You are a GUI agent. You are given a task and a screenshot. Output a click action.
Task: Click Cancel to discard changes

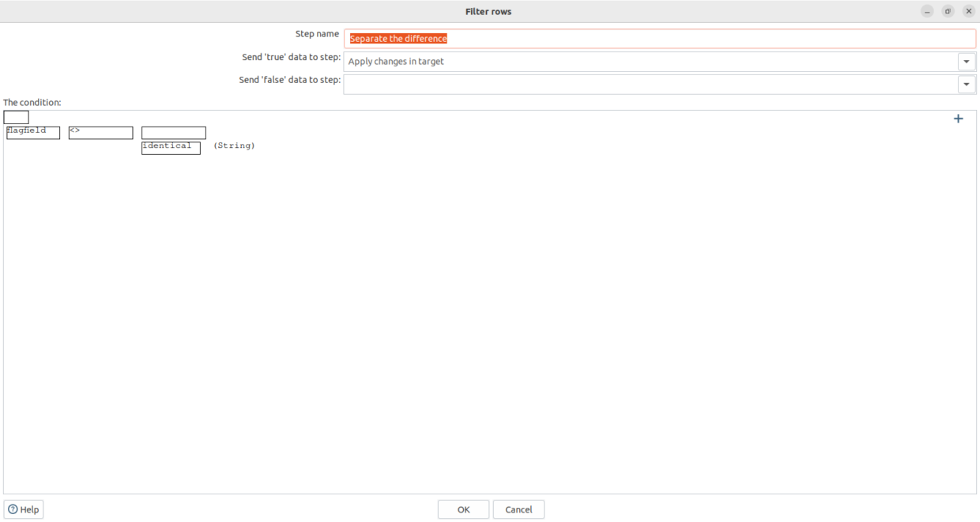[x=518, y=509]
